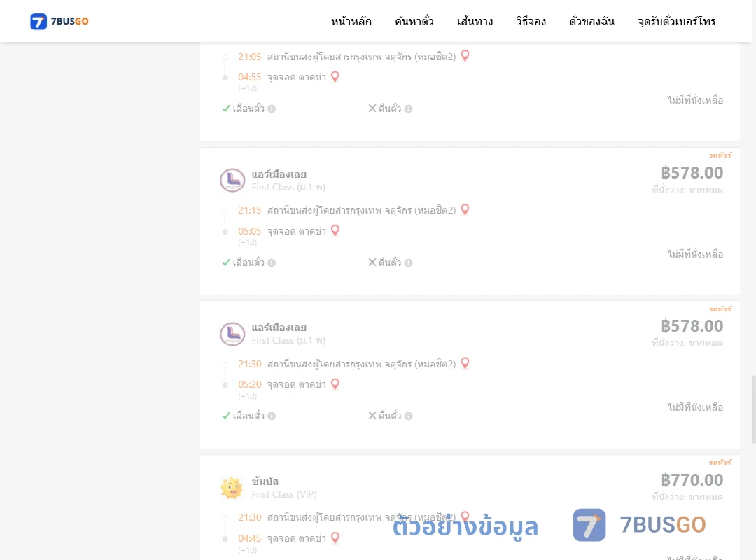Open the ตั๋วของฉัน menu item

pyautogui.click(x=591, y=21)
